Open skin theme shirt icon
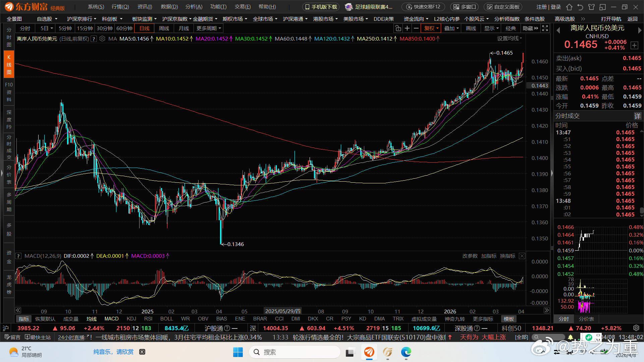 pyautogui.click(x=591, y=7)
